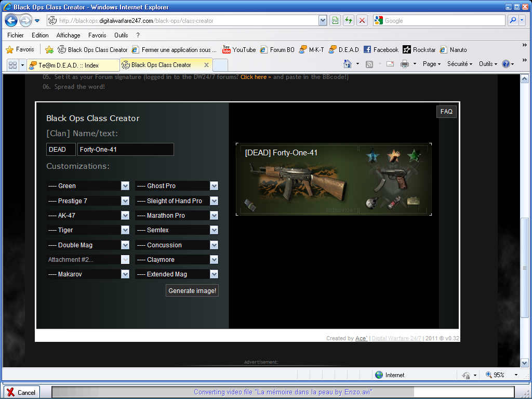Stop loading the page
The height and width of the screenshot is (399, 532).
362,21
